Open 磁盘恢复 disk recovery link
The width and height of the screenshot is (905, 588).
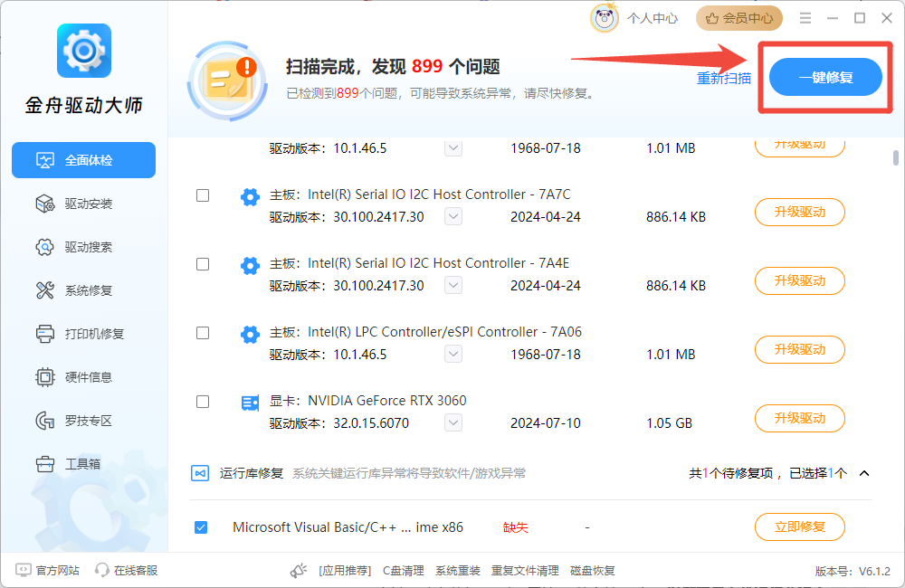click(592, 571)
